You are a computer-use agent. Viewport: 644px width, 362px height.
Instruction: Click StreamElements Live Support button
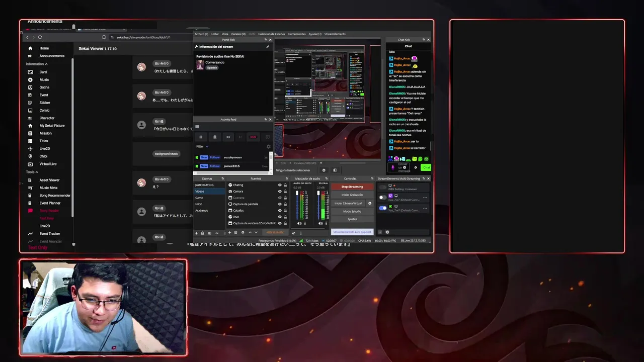(x=352, y=232)
